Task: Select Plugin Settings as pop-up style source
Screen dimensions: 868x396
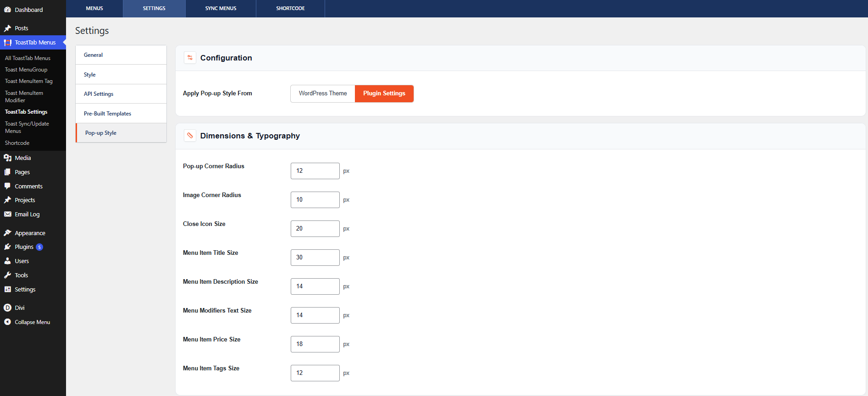Action: pyautogui.click(x=384, y=93)
